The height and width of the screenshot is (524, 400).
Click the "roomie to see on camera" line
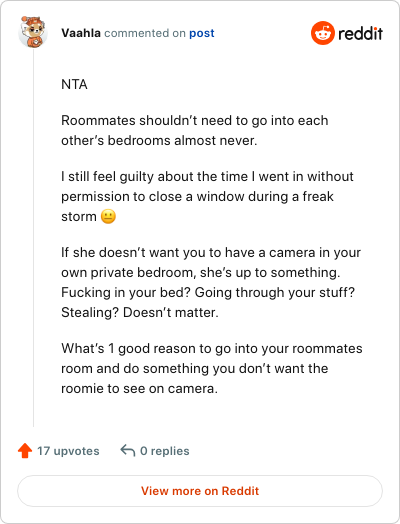click(x=139, y=388)
